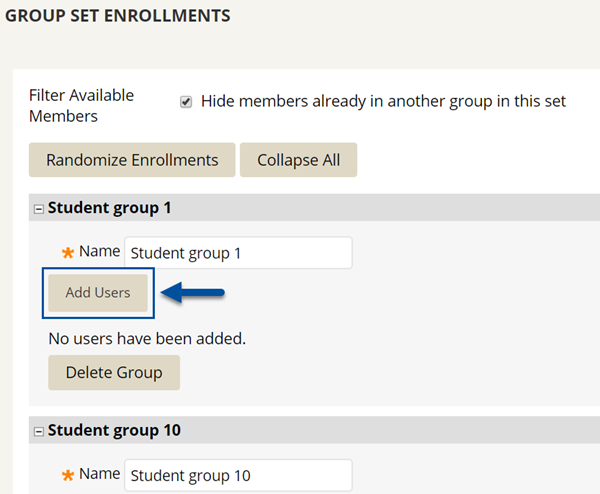Click the orange asterisk beside Student group 1 name
Image resolution: width=600 pixels, height=494 pixels.
click(68, 253)
